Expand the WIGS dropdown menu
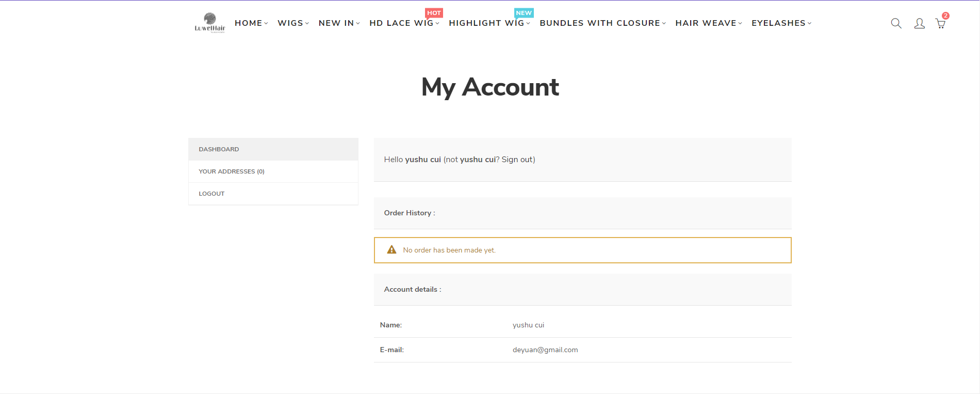 (292, 23)
